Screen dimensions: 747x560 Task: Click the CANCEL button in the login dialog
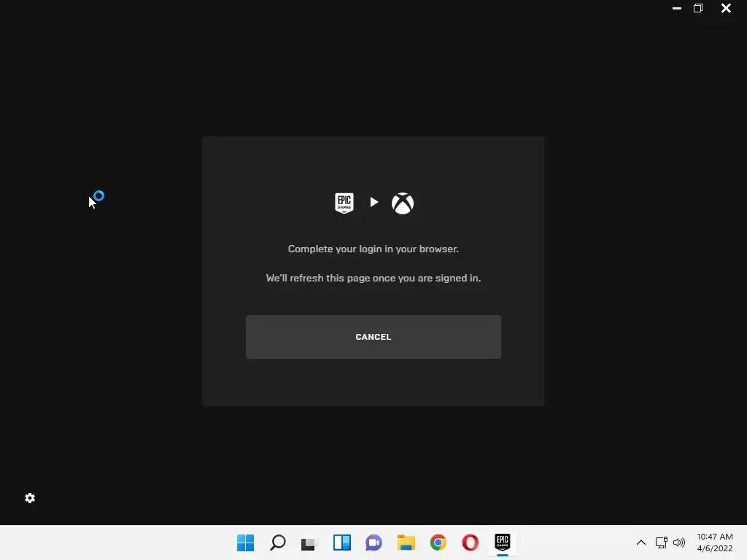tap(373, 337)
